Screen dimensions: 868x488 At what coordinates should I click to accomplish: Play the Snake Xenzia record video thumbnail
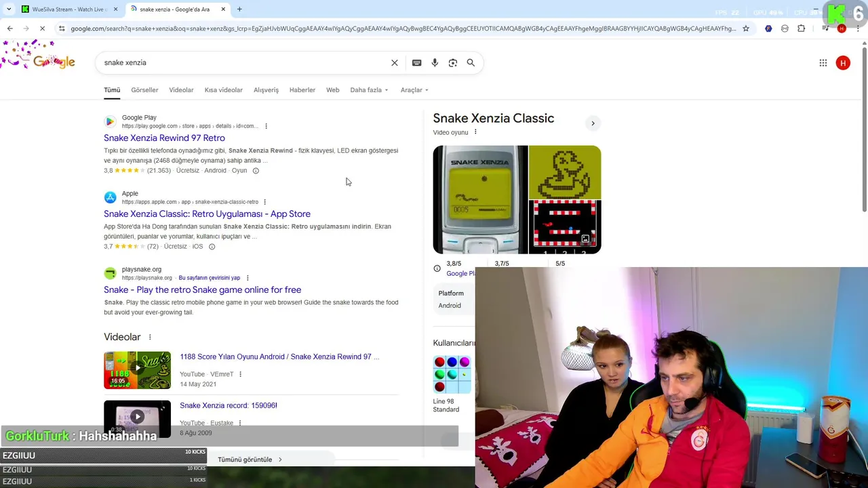coord(137,418)
